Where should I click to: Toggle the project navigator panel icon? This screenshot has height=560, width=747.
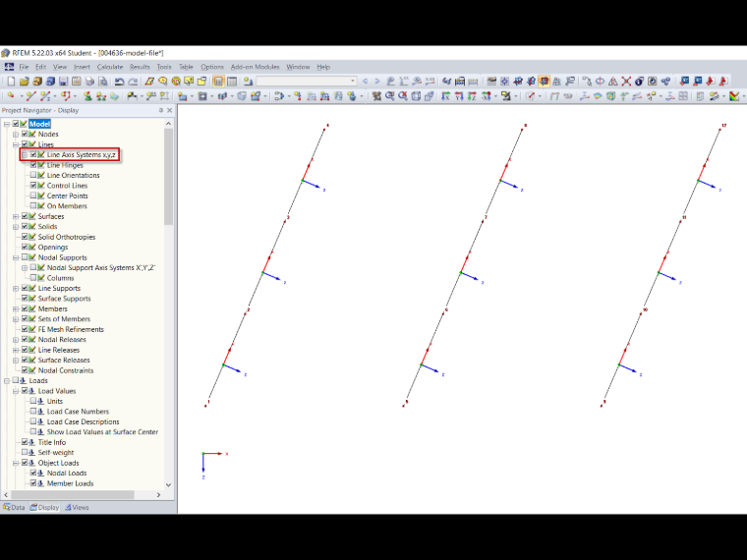[218, 82]
